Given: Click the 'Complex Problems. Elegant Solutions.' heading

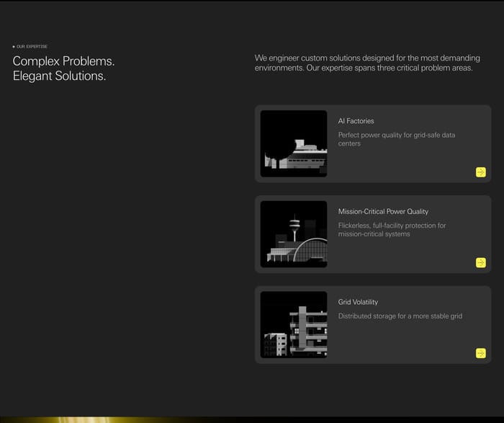Looking at the screenshot, I should [x=63, y=68].
